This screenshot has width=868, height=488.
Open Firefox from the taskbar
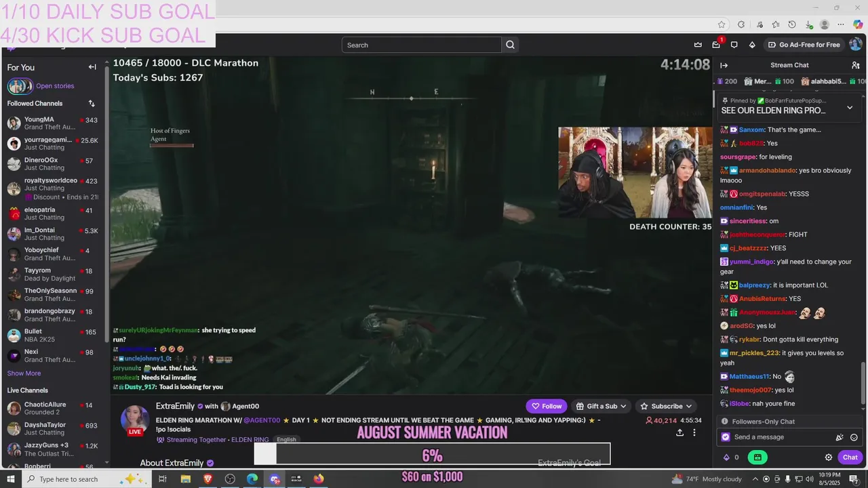[319, 479]
